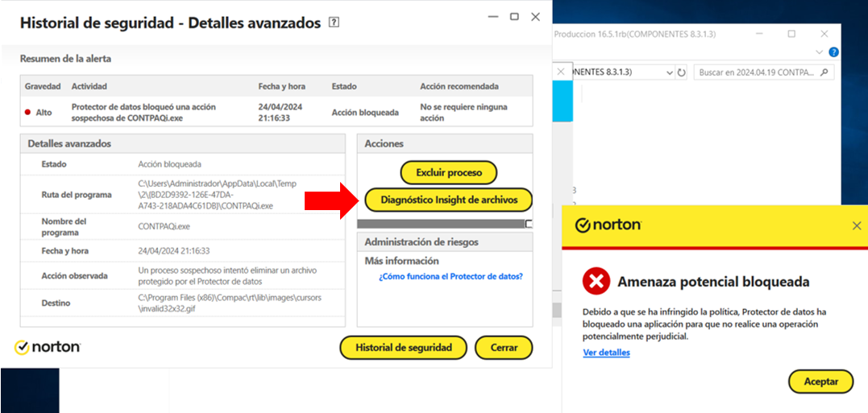The image size is (868, 413).
Task: Close the Norton threat notification popup
Action: 857,225
